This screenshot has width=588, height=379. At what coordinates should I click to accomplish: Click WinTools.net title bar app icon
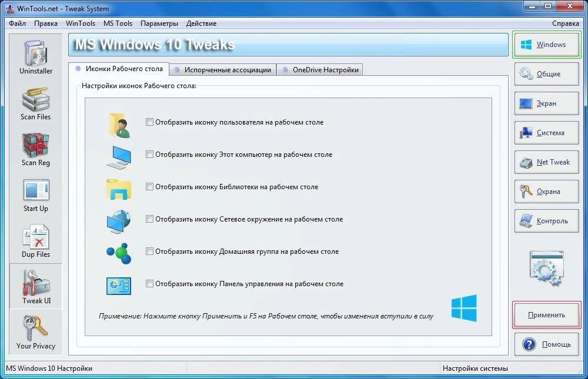[10, 8]
